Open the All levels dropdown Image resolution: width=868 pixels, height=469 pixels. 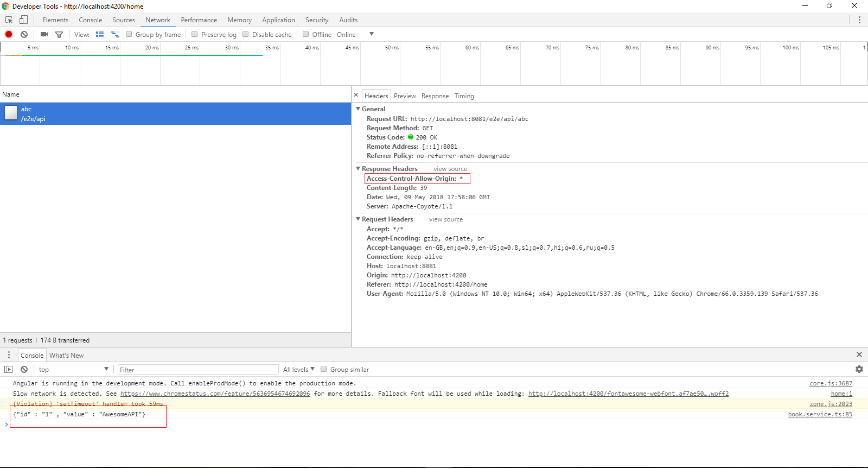coord(299,369)
